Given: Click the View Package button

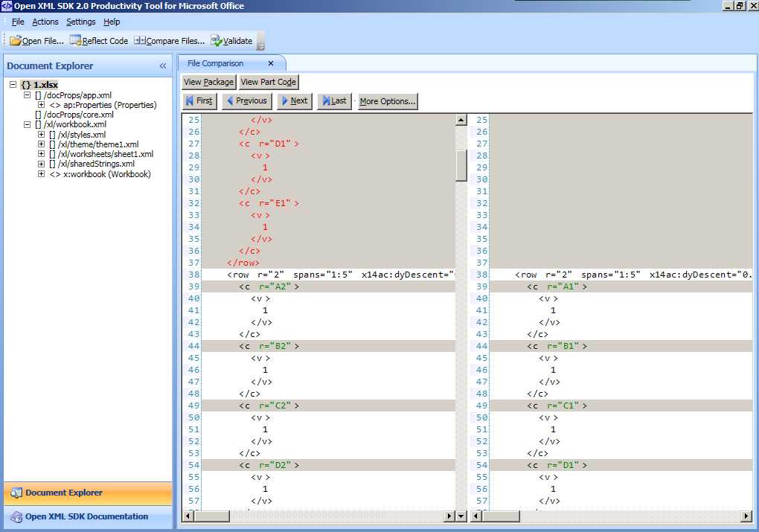Looking at the screenshot, I should (208, 82).
